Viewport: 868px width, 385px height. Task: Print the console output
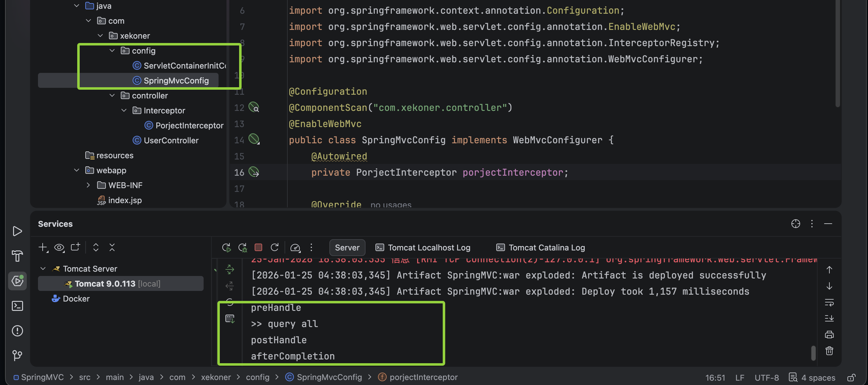(x=829, y=334)
